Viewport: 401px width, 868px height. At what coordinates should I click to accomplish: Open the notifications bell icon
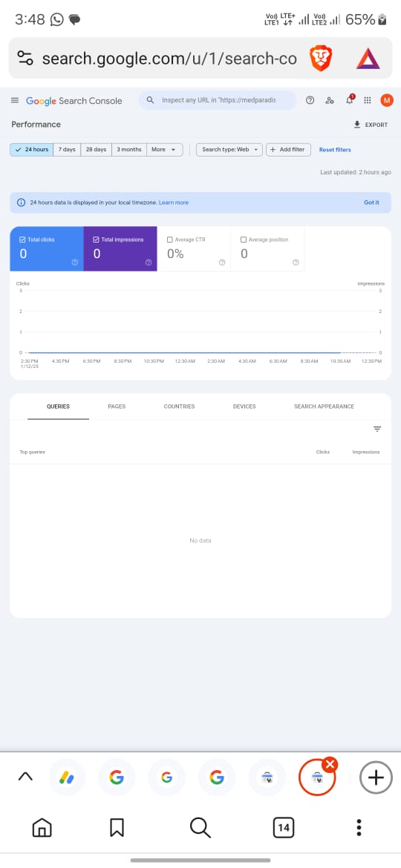click(350, 99)
